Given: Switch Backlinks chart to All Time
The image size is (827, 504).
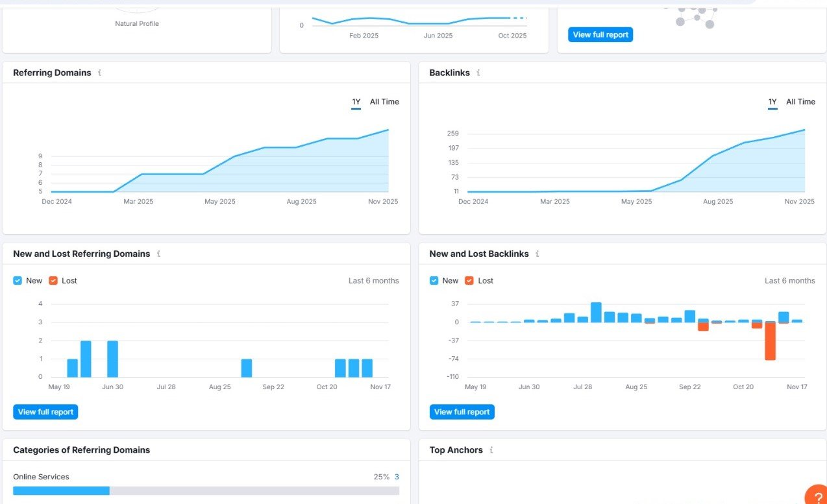Looking at the screenshot, I should [x=800, y=102].
